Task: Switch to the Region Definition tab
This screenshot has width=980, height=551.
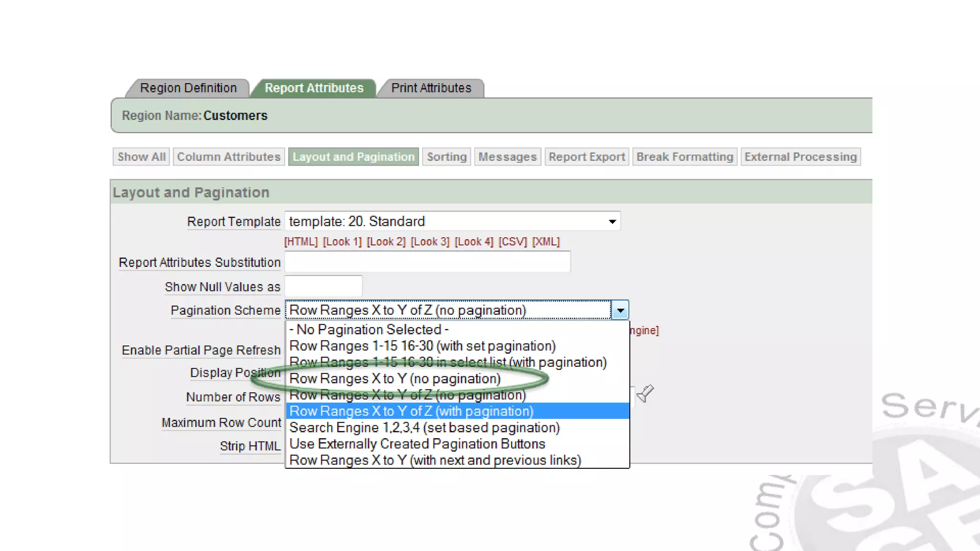Action: click(x=188, y=88)
